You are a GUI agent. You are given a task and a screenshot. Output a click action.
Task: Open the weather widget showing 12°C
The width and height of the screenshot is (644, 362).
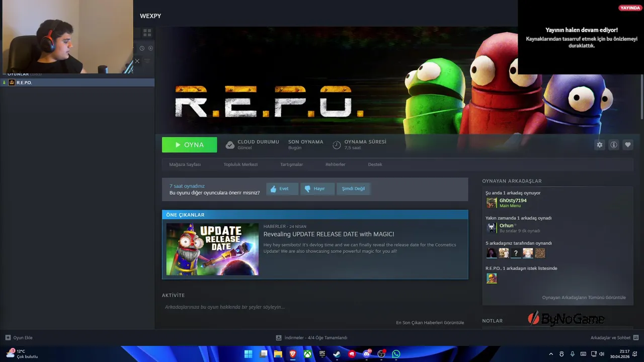(x=22, y=353)
